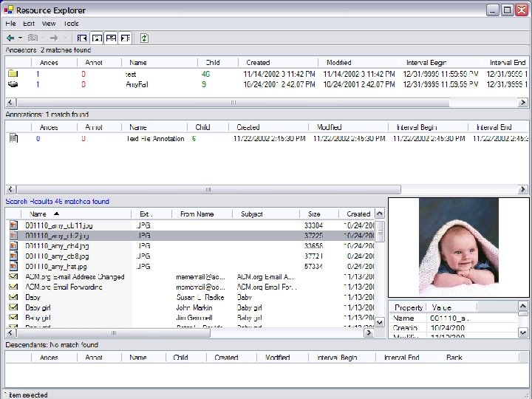Click the image icon for 001110_amy_cb11.jpg
This screenshot has width=532, height=399.
point(13,225)
